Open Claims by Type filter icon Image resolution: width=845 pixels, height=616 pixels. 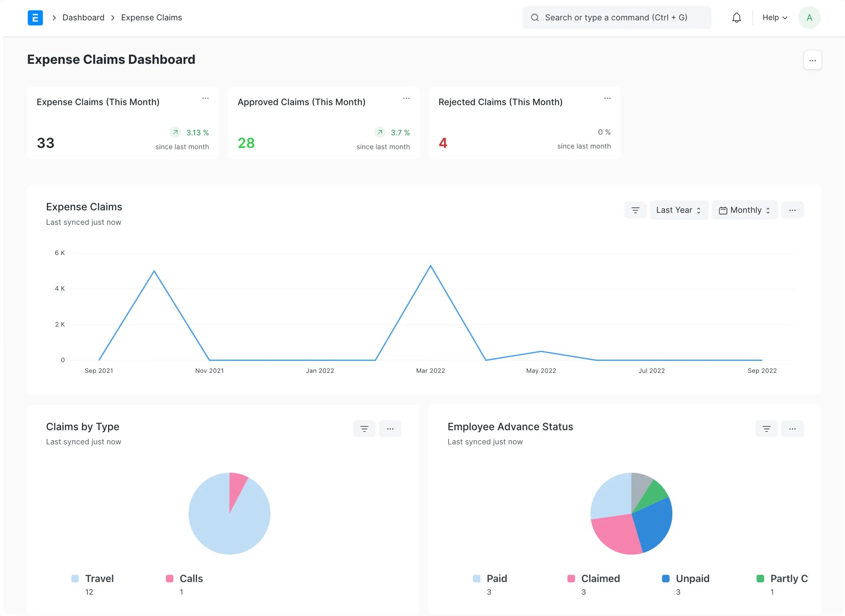364,429
